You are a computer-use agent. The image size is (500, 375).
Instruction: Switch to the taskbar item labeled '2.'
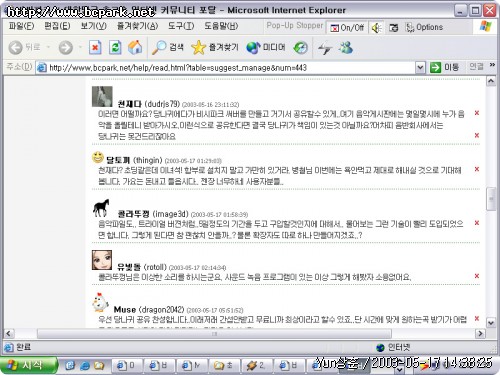click(x=257, y=366)
